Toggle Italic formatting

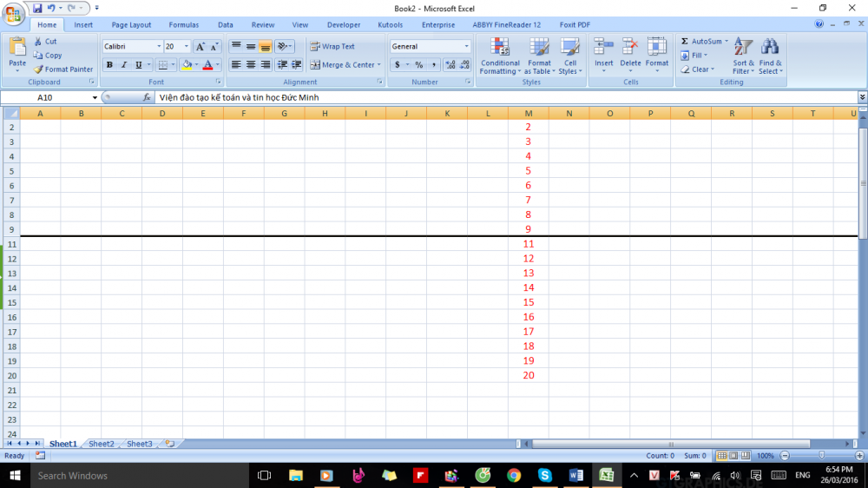pos(124,65)
